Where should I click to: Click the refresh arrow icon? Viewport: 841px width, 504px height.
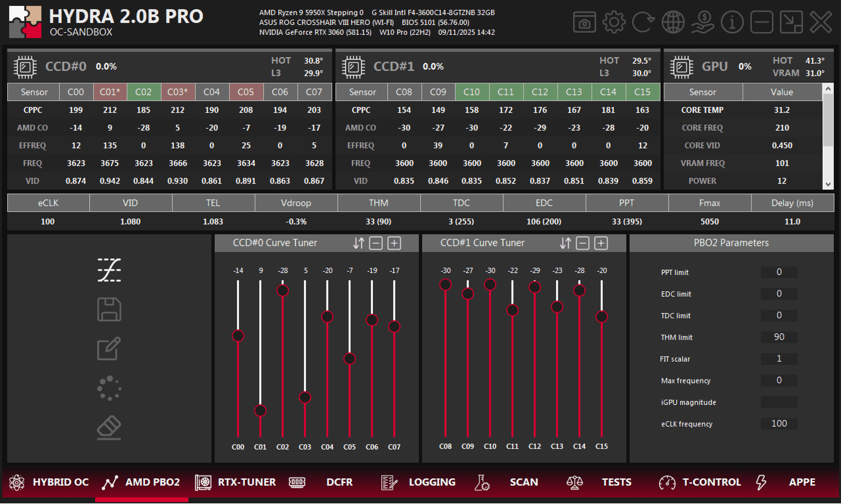[643, 22]
